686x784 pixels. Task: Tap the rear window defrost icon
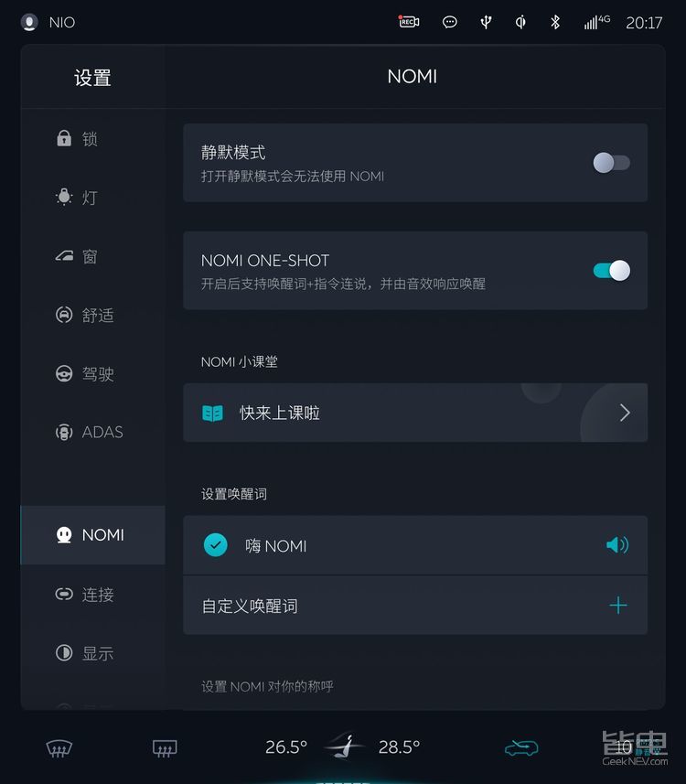(164, 748)
